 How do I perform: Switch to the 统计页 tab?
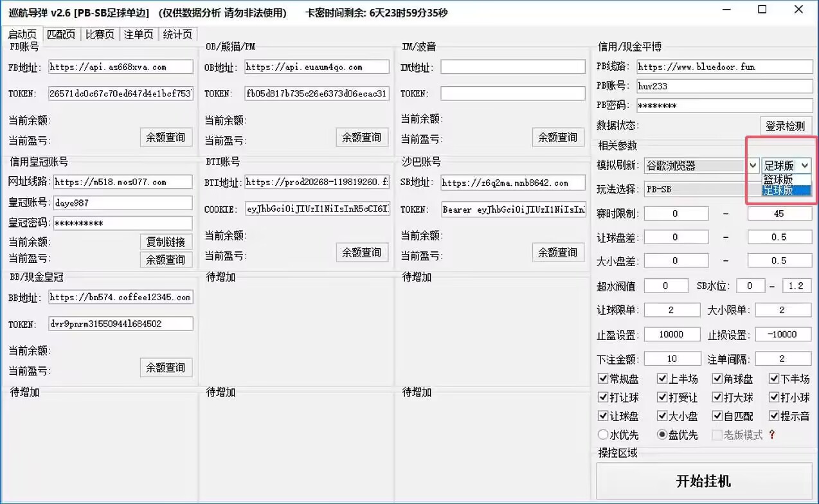[177, 35]
